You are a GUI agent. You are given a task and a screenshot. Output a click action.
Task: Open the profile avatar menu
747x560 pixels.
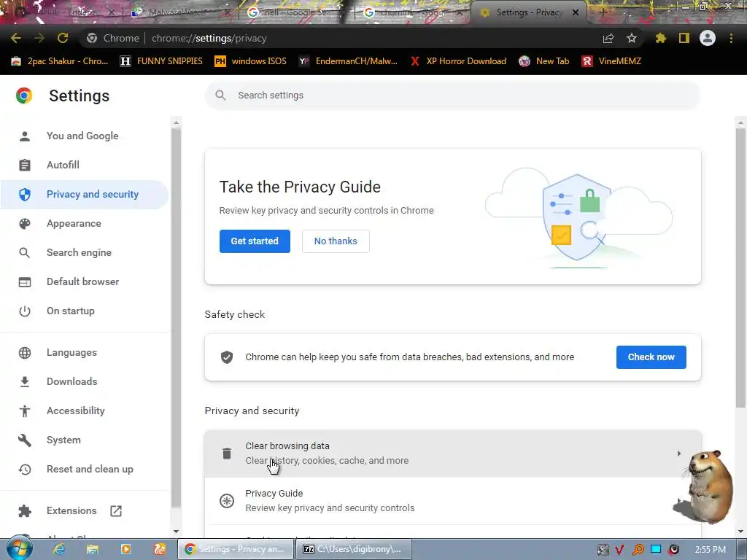708,38
